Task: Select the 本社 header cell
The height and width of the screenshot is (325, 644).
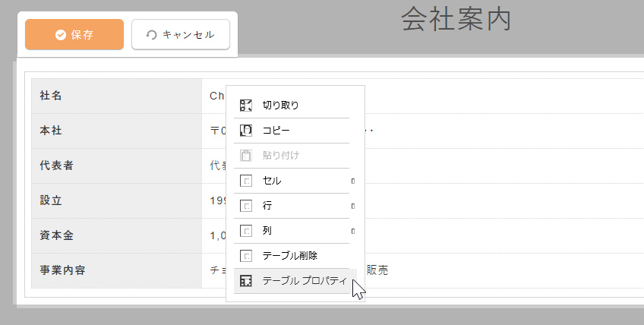Action: tap(116, 131)
